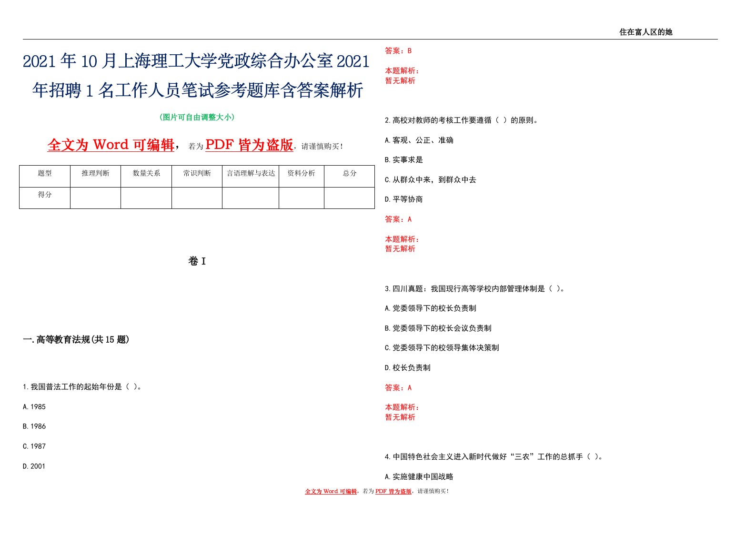Select the 常识判断 table cell
This screenshot has width=756, height=534.
click(x=197, y=176)
